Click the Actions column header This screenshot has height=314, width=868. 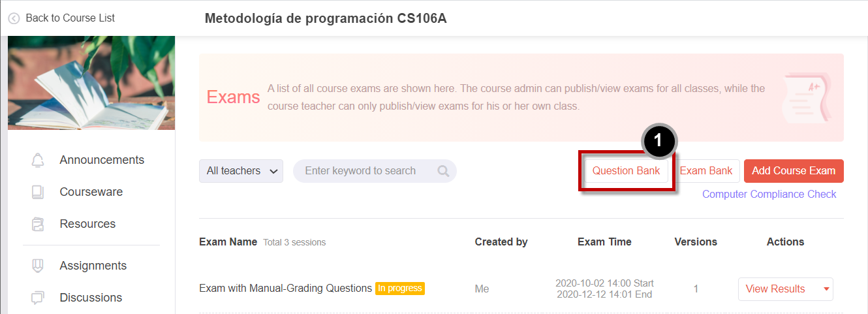(785, 242)
